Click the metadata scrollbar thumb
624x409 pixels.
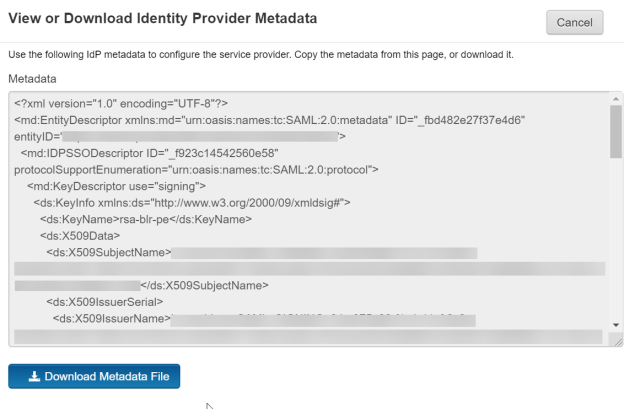[615, 130]
